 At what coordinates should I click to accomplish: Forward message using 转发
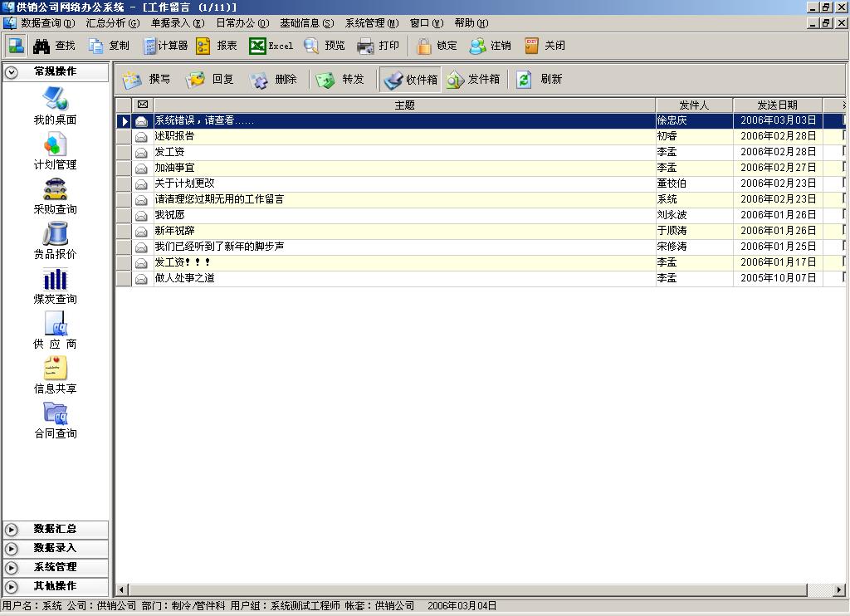340,80
